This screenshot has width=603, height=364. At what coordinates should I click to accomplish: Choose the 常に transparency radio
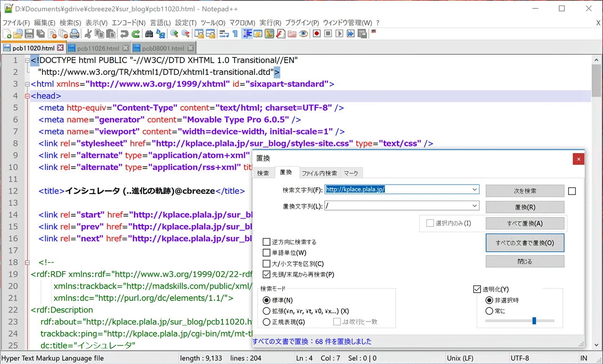(x=489, y=311)
